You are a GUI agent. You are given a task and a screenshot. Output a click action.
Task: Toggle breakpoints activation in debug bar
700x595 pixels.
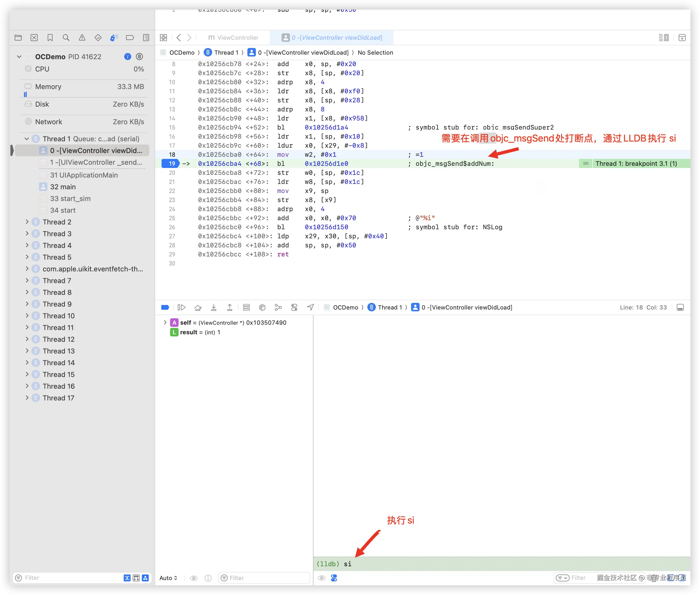165,307
